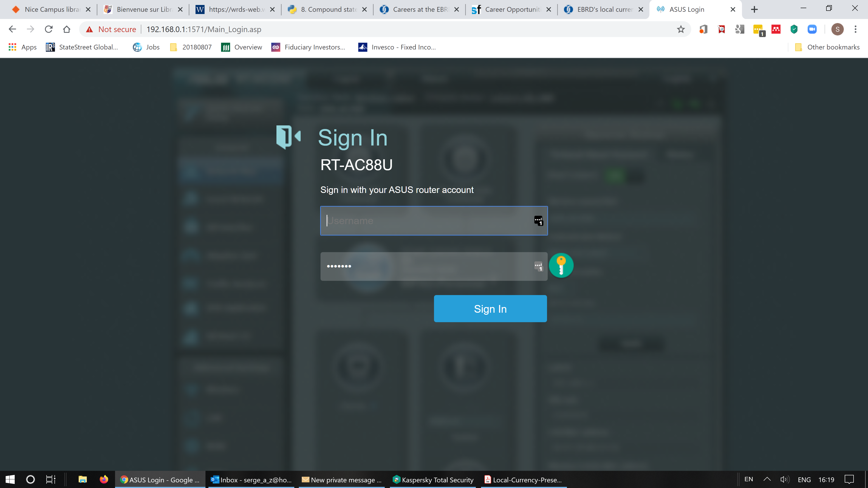Close the ASUS Login tab
This screenshot has height=488, width=868.
coord(733,9)
